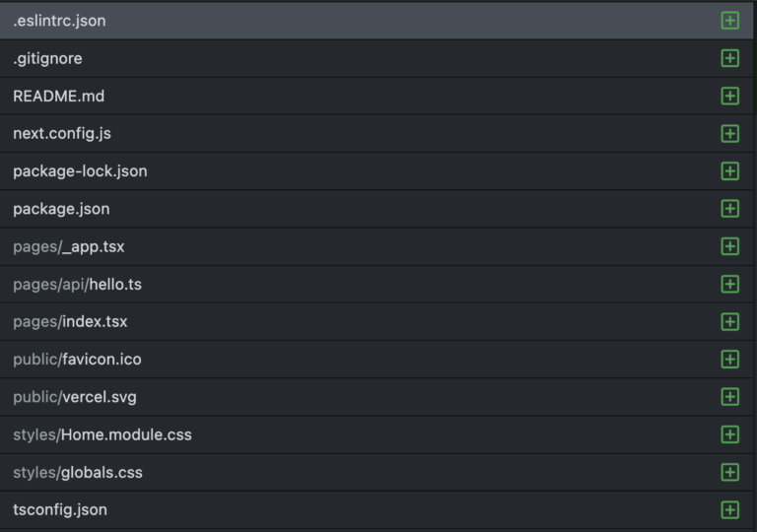Viewport: 757px width, 532px height.
Task: Open styles/Home.module.css
Action: tap(103, 434)
